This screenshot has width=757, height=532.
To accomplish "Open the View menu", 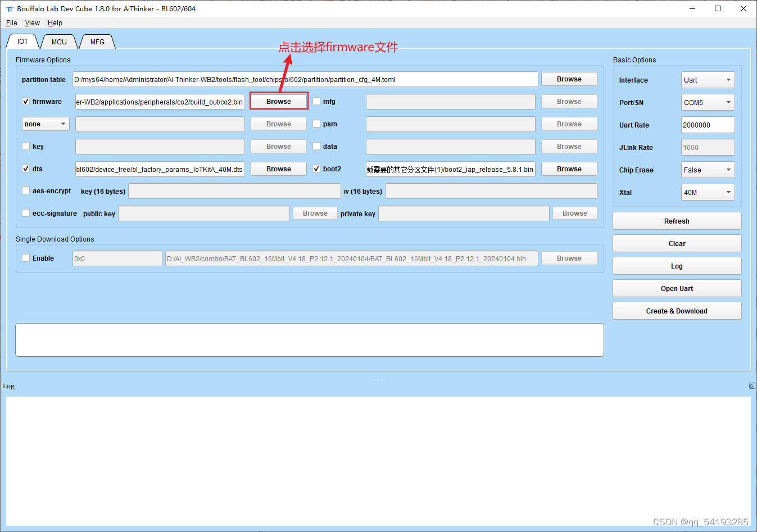I will tap(33, 23).
